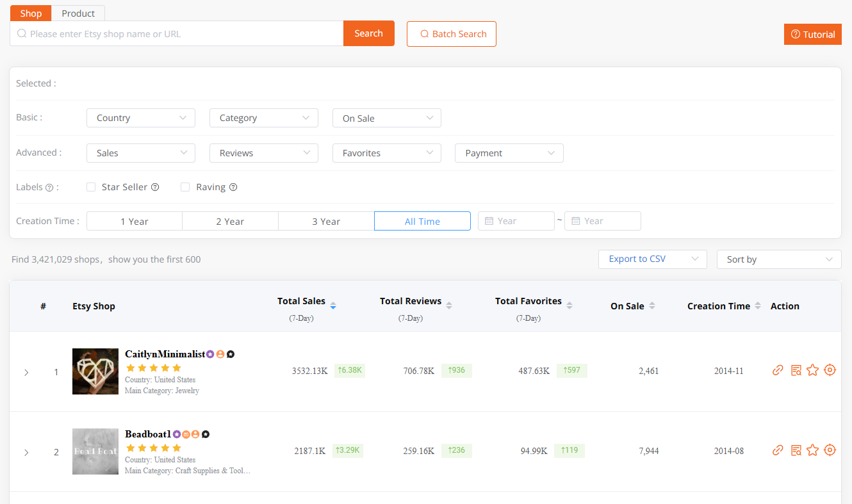Click the target icon in the CaitlynMinimalist row
This screenshot has width=852, height=504.
[x=830, y=370]
